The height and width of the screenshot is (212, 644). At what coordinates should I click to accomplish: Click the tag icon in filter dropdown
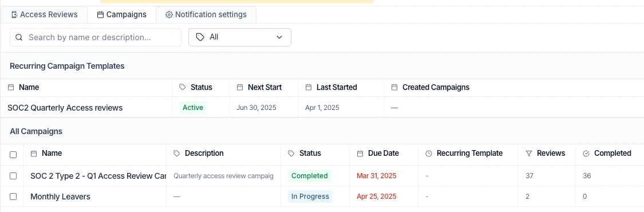200,37
